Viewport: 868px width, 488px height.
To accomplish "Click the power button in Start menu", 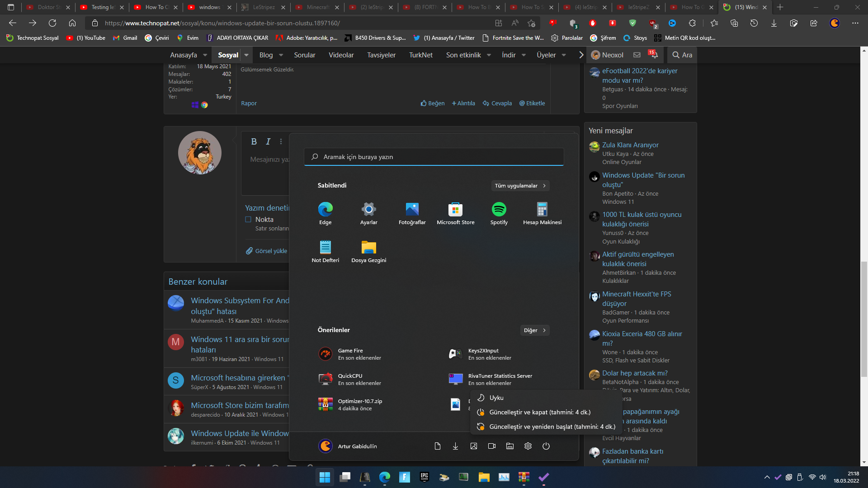I will 546,446.
